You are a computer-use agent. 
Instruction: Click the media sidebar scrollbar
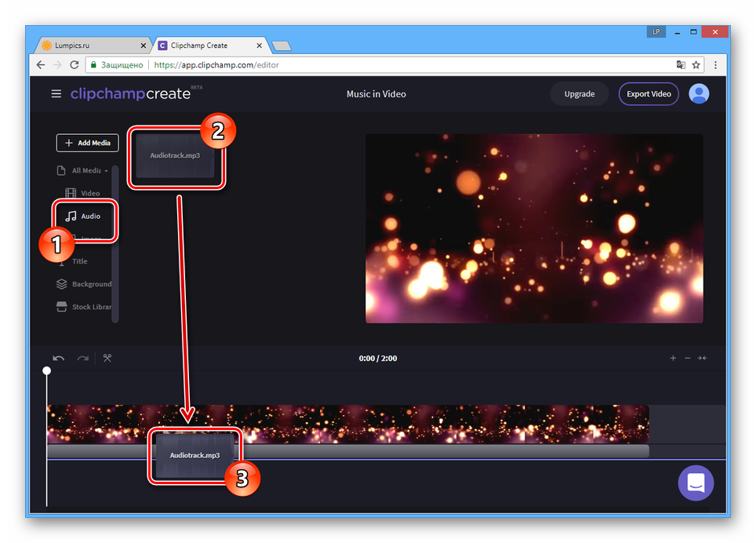coord(114,244)
